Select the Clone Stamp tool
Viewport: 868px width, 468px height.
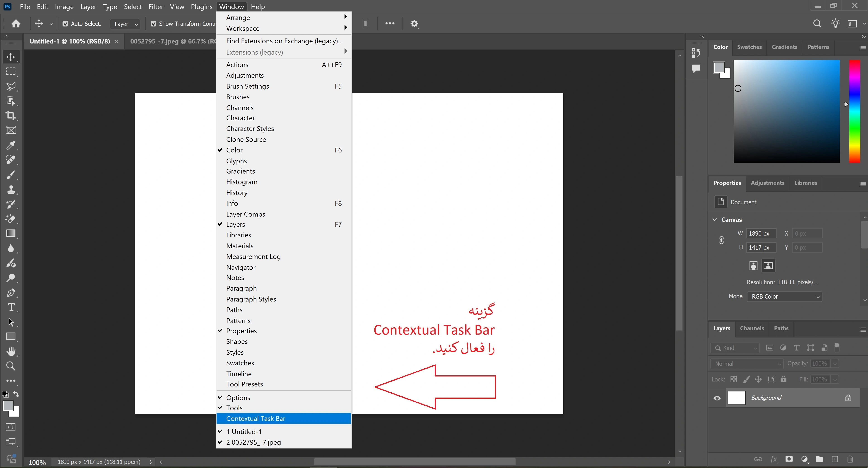11,189
